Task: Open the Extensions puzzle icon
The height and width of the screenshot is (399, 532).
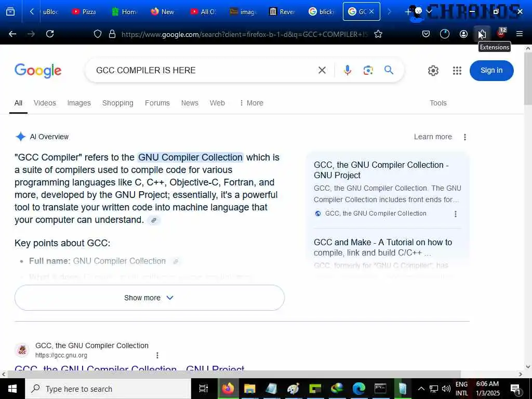Action: tap(482, 34)
